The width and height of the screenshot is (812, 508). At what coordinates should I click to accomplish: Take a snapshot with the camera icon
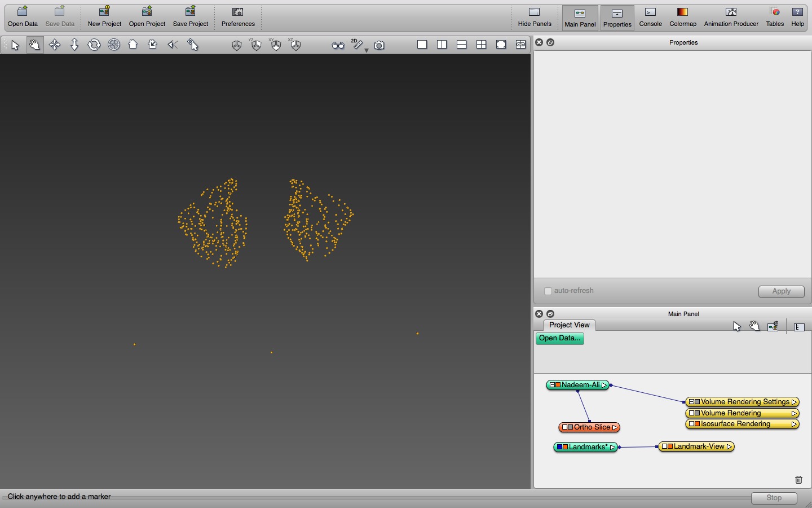379,45
